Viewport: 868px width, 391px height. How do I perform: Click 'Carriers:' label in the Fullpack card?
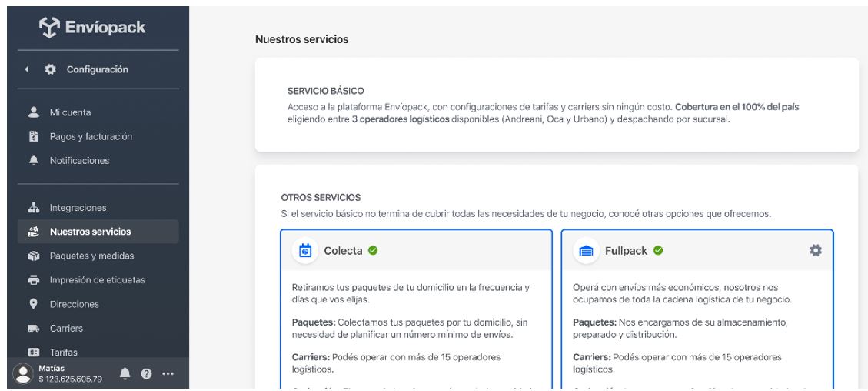point(592,357)
